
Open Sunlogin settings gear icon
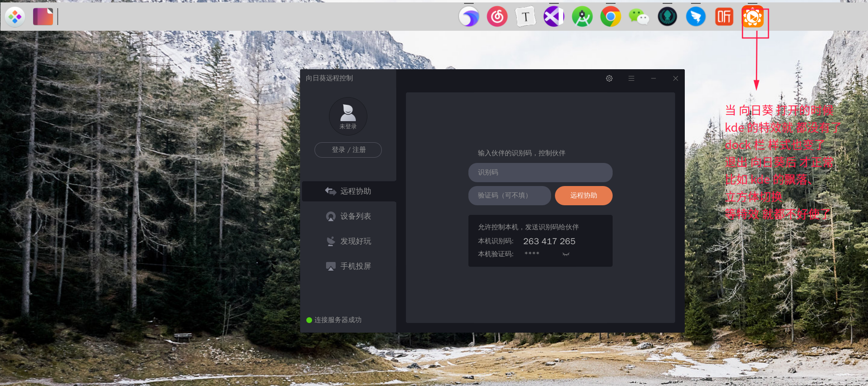[609, 78]
